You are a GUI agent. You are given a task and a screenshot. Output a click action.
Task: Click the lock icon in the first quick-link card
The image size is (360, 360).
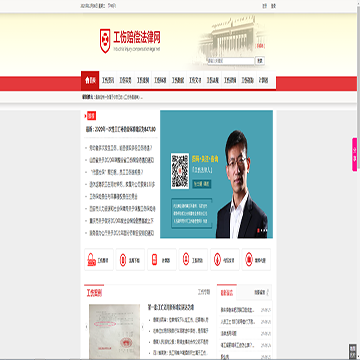click(91, 260)
